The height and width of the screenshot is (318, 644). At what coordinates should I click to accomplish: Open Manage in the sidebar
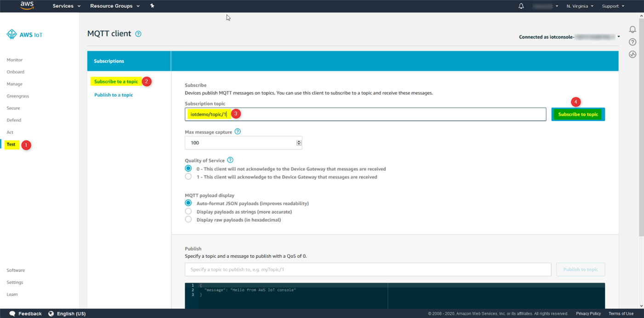tap(15, 84)
